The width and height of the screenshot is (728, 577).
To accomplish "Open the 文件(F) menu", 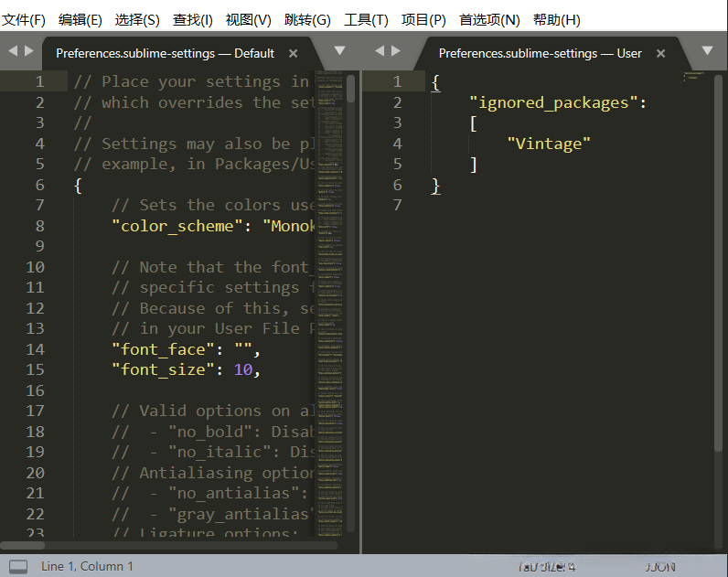I will (x=23, y=20).
